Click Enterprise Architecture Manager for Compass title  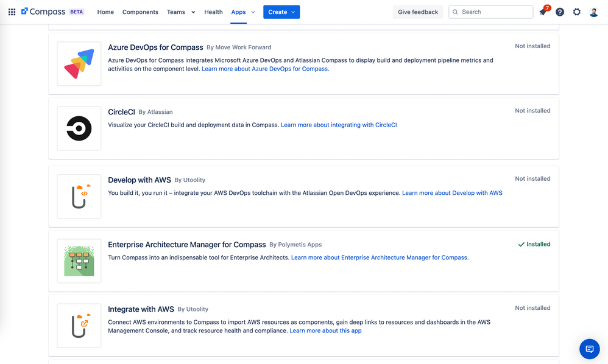point(187,245)
